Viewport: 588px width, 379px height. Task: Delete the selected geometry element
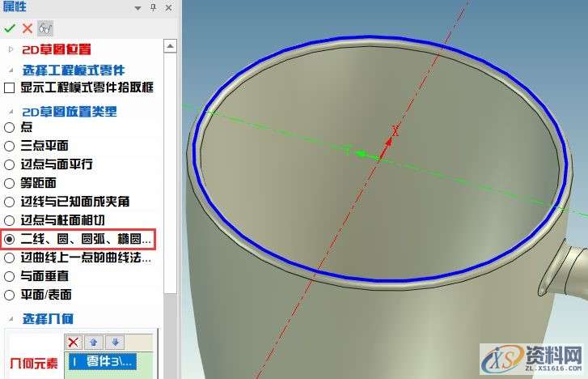[74, 343]
